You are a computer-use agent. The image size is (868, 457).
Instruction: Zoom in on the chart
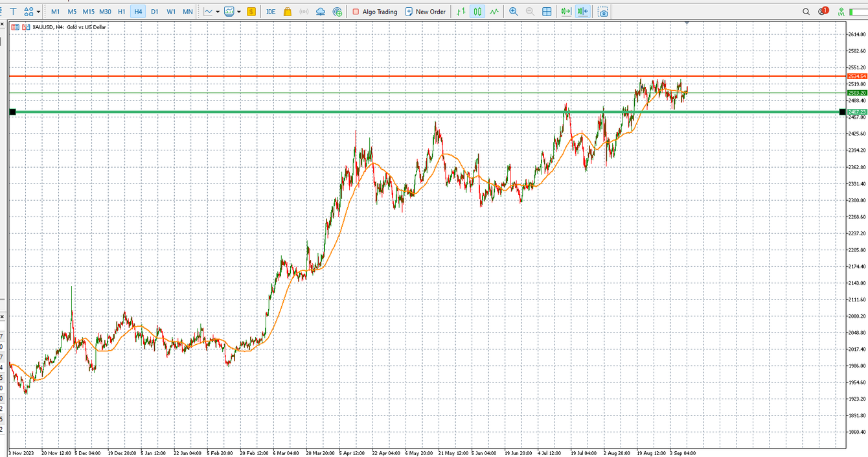click(514, 11)
